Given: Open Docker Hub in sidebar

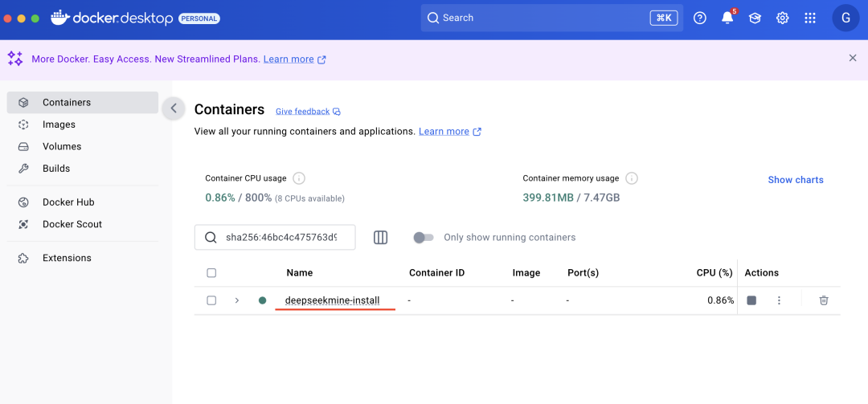Looking at the screenshot, I should (83, 202).
